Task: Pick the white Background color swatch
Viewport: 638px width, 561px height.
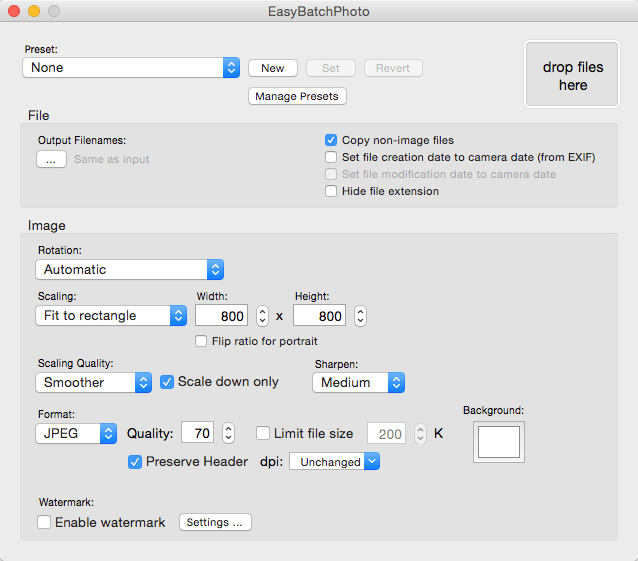Action: [x=499, y=442]
